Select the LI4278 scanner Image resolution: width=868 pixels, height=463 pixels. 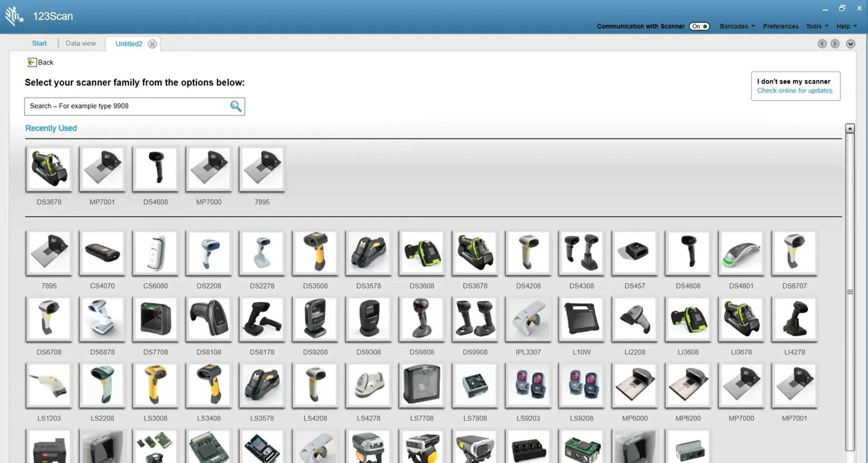click(795, 319)
